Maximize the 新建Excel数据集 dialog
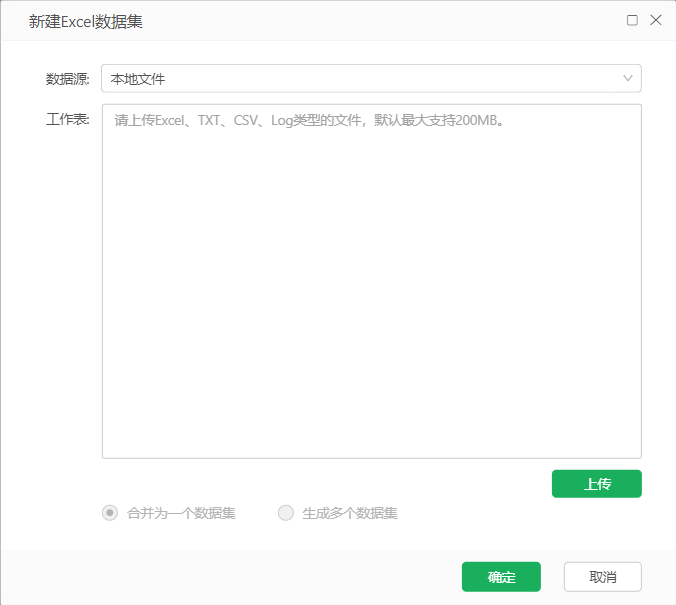This screenshot has height=605, width=676. point(632,20)
